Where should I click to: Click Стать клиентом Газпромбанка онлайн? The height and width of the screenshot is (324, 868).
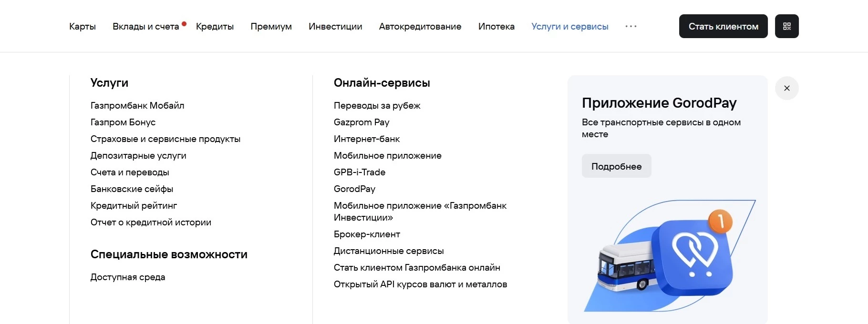click(416, 267)
